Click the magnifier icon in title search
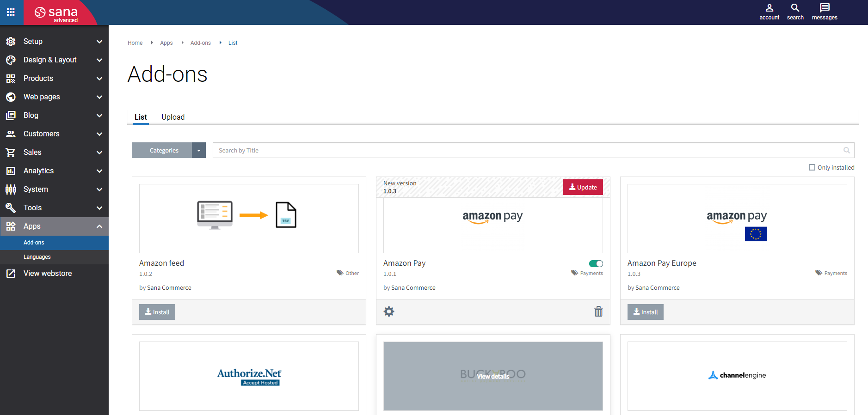 coord(847,150)
